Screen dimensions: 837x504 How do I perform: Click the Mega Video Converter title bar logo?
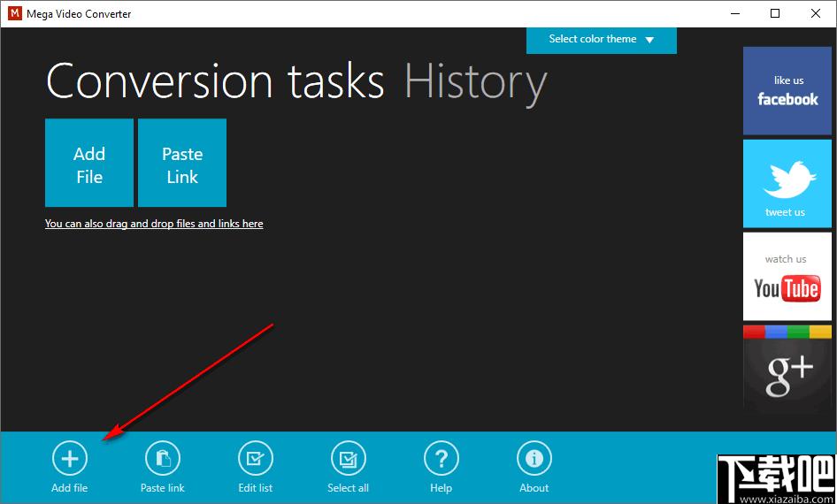[15, 14]
